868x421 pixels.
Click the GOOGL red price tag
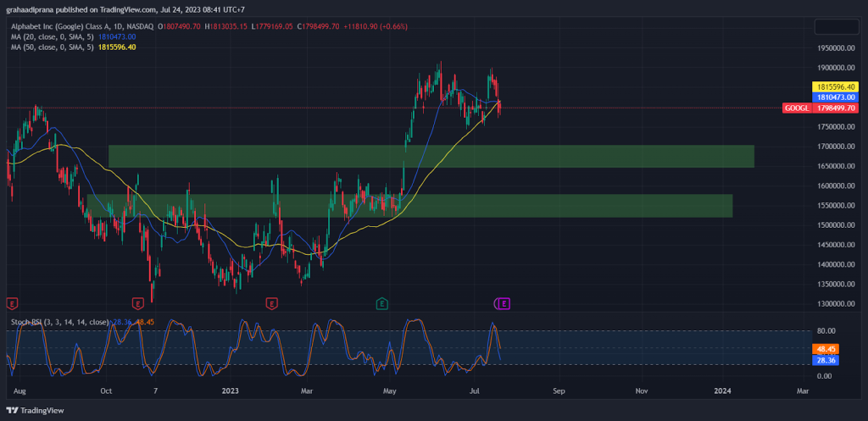(797, 108)
